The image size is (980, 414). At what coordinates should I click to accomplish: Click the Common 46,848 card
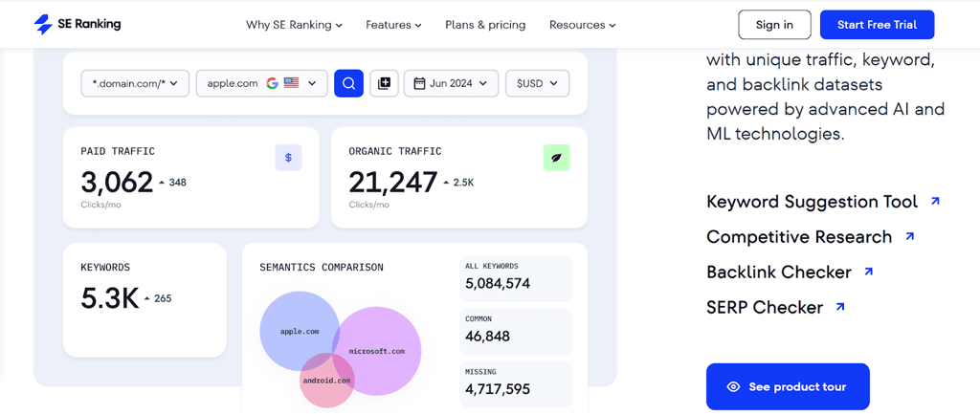516,331
